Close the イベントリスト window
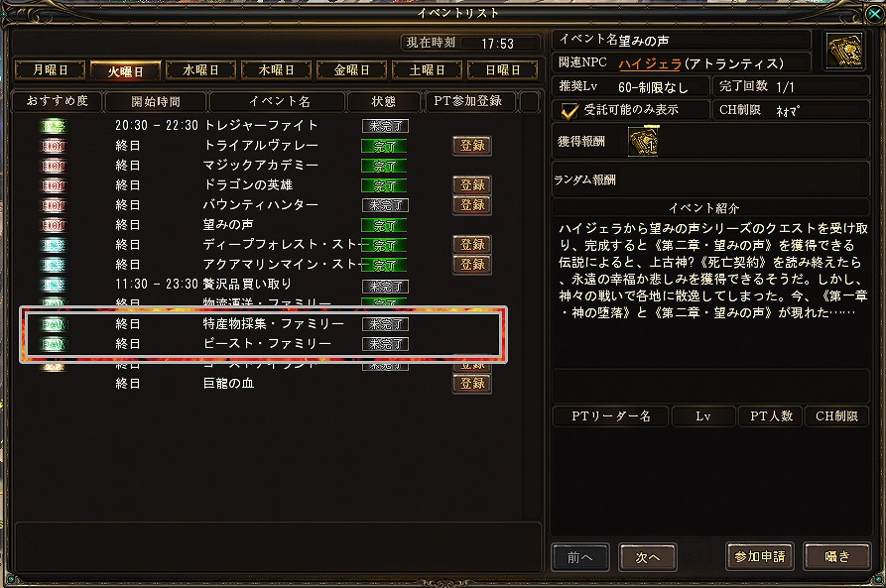This screenshot has width=886, height=588. [x=873, y=13]
